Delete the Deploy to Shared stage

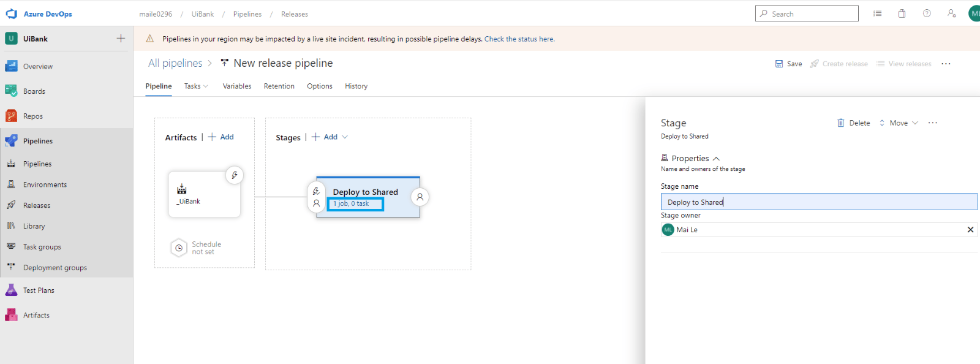click(x=853, y=123)
